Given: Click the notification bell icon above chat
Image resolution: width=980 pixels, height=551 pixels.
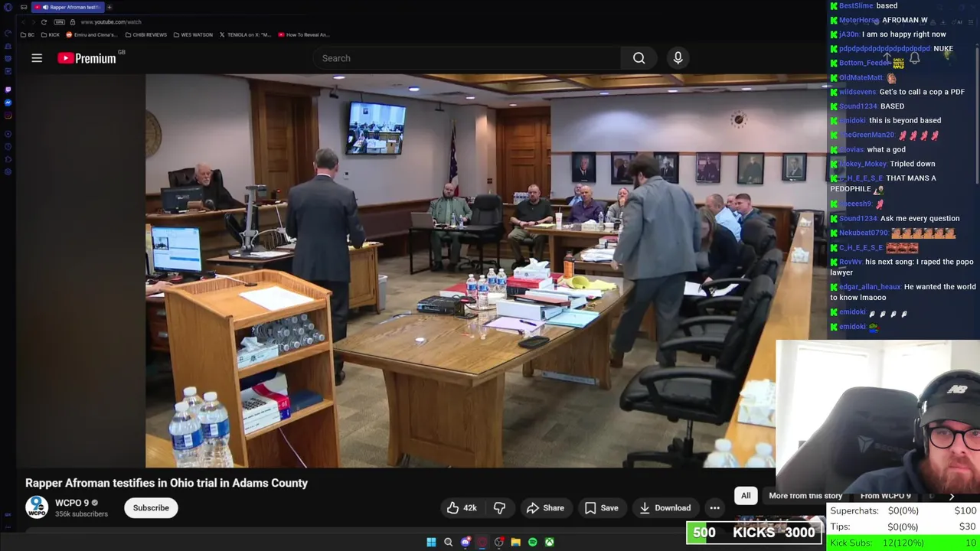Looking at the screenshot, I should coord(914,58).
